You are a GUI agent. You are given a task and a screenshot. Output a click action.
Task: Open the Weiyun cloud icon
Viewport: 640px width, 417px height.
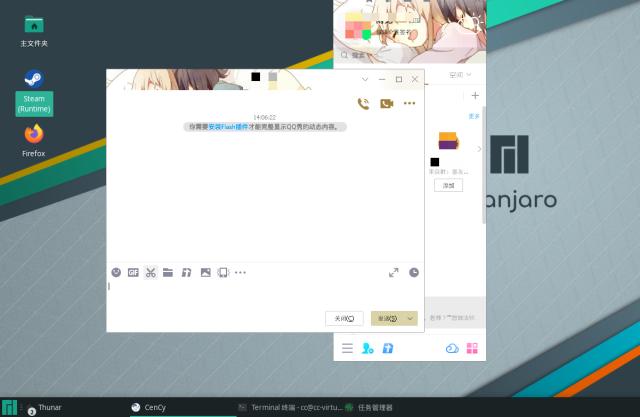[452, 348]
